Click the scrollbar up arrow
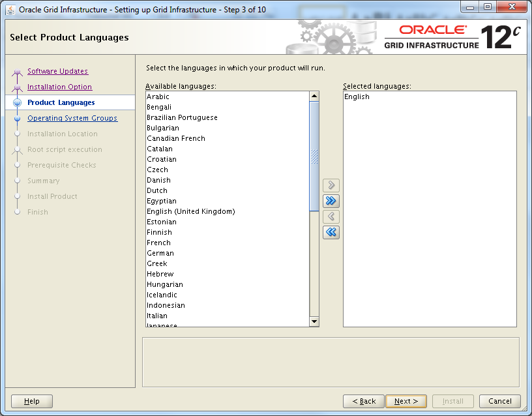The width and height of the screenshot is (532, 416). (314, 95)
